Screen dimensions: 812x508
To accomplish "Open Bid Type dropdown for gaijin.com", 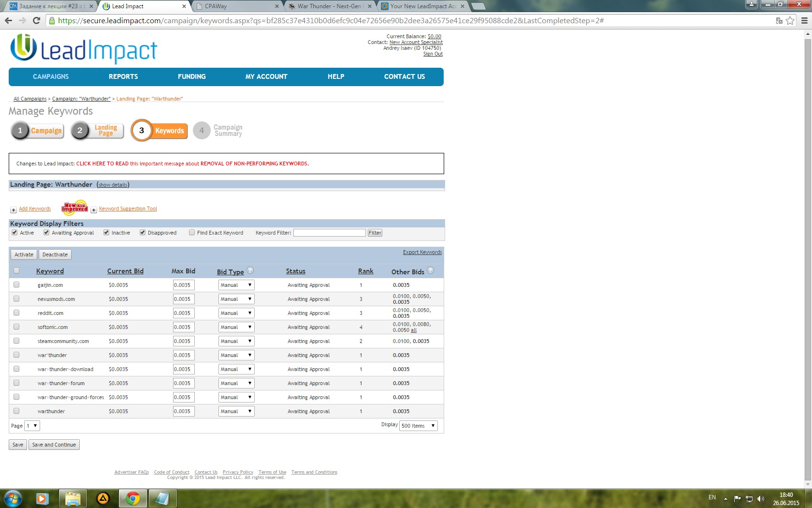I will click(236, 285).
